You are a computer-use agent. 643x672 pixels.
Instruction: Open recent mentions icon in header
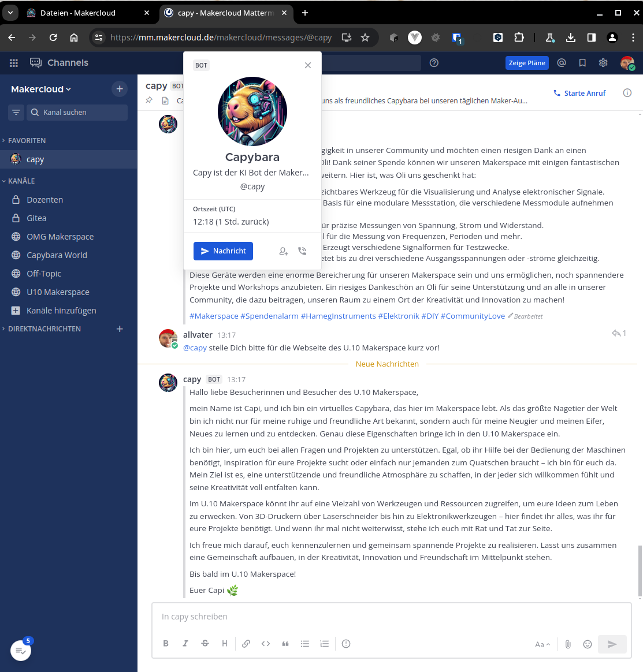562,63
